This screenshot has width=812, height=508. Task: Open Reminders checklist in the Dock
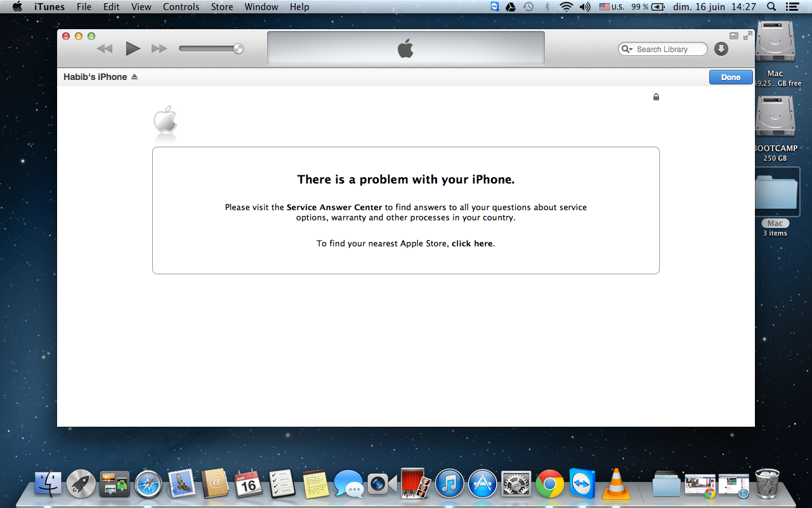[282, 485]
